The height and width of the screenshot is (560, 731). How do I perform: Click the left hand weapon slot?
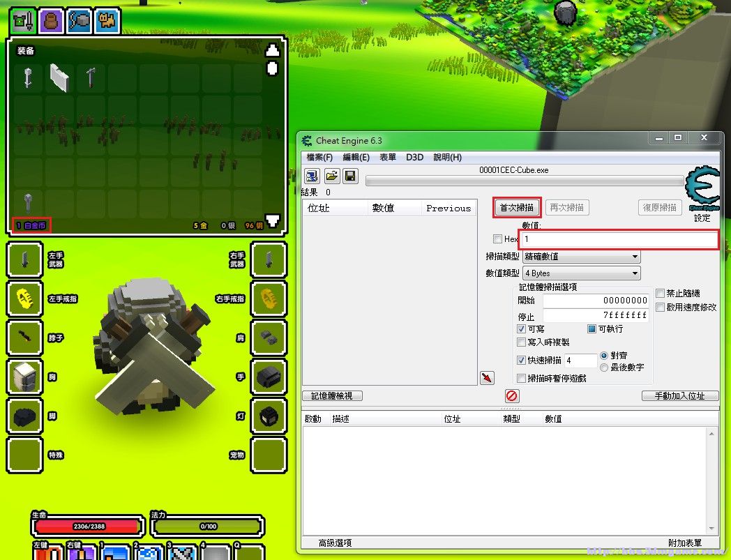pos(24,259)
